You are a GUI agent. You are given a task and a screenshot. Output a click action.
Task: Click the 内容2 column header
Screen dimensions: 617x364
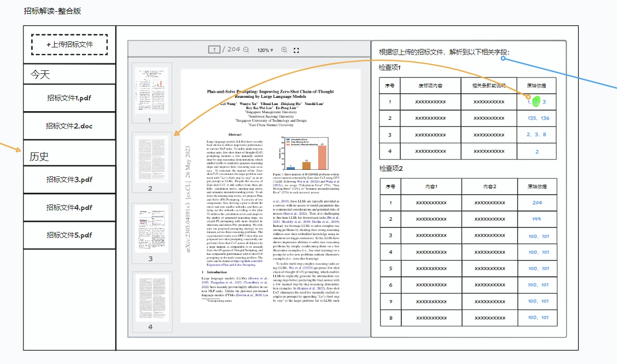click(490, 187)
